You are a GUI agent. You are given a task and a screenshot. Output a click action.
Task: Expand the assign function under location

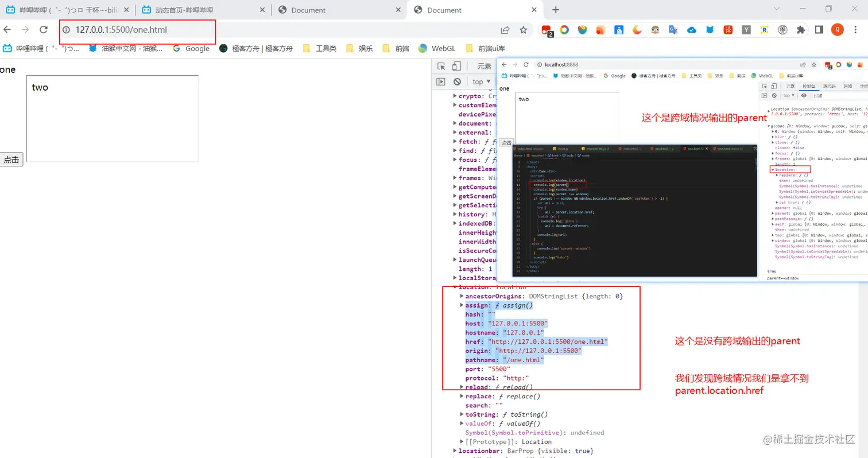(462, 305)
